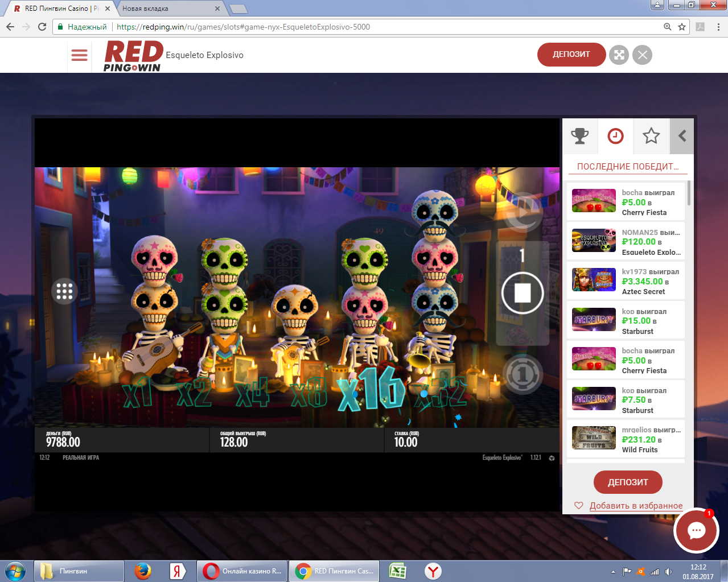The image size is (728, 582).
Task: Select the clock recent winners tab
Action: (x=615, y=136)
